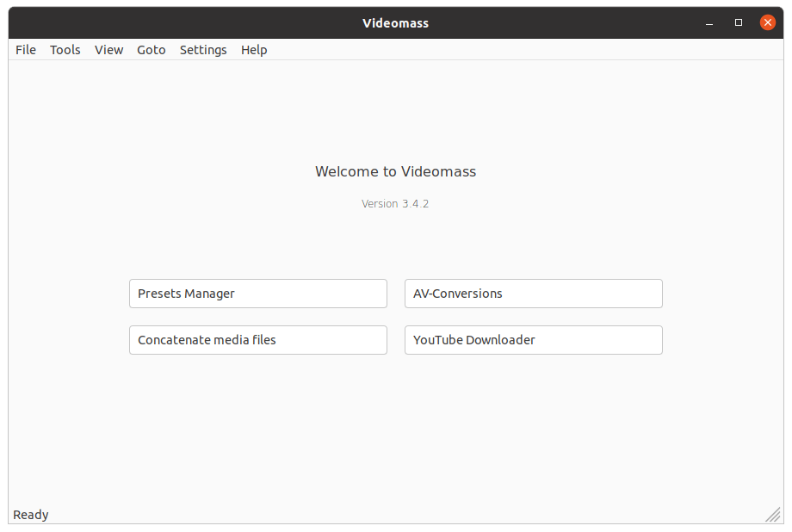The image size is (792, 532).
Task: Click the Videomass title bar text
Action: pyautogui.click(x=395, y=23)
